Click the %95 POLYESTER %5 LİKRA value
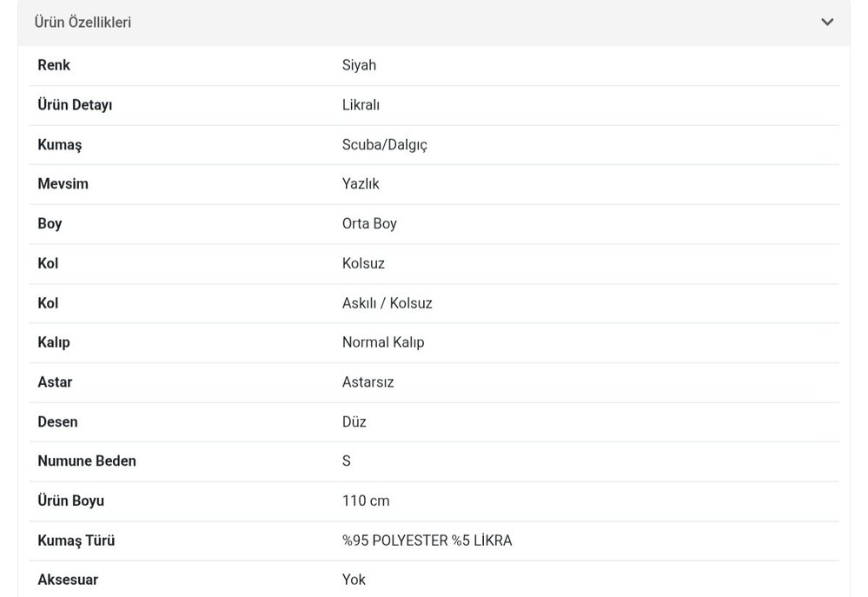 [426, 540]
